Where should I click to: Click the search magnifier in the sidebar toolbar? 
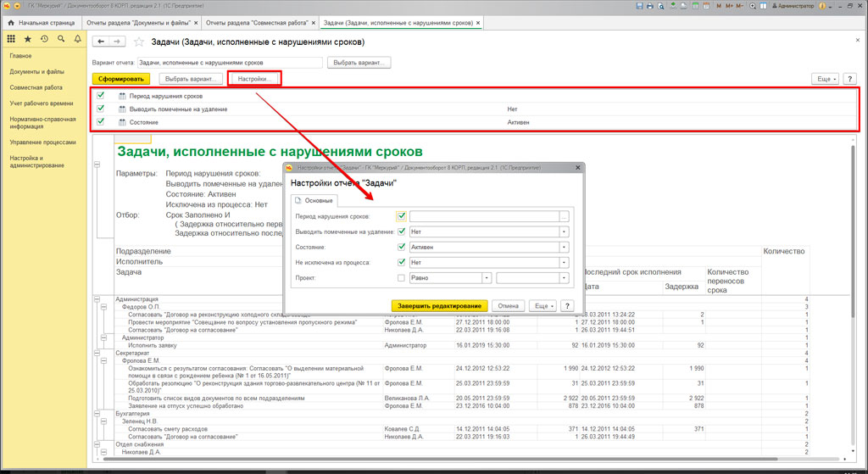tap(61, 39)
